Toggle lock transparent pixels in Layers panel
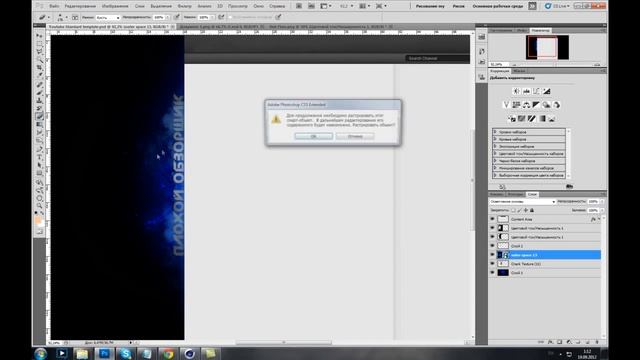640x360 pixels. click(x=513, y=210)
